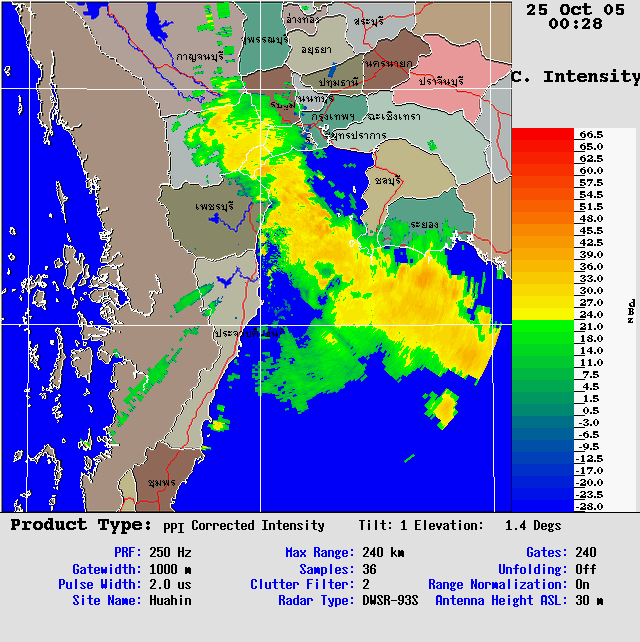
Task: Click the 00:28 timestamp
Action: 575,24
